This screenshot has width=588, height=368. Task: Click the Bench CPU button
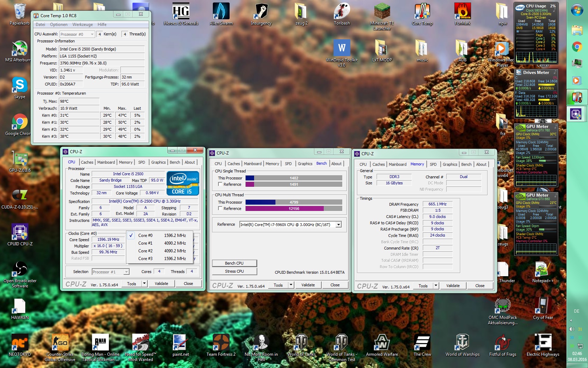click(x=234, y=263)
